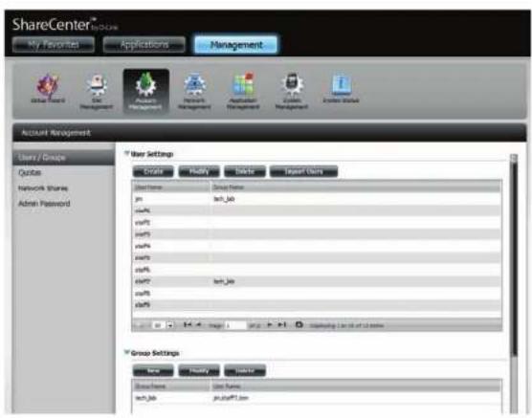Switch to the Applications tab
This screenshot has width=532, height=418.
click(x=144, y=44)
